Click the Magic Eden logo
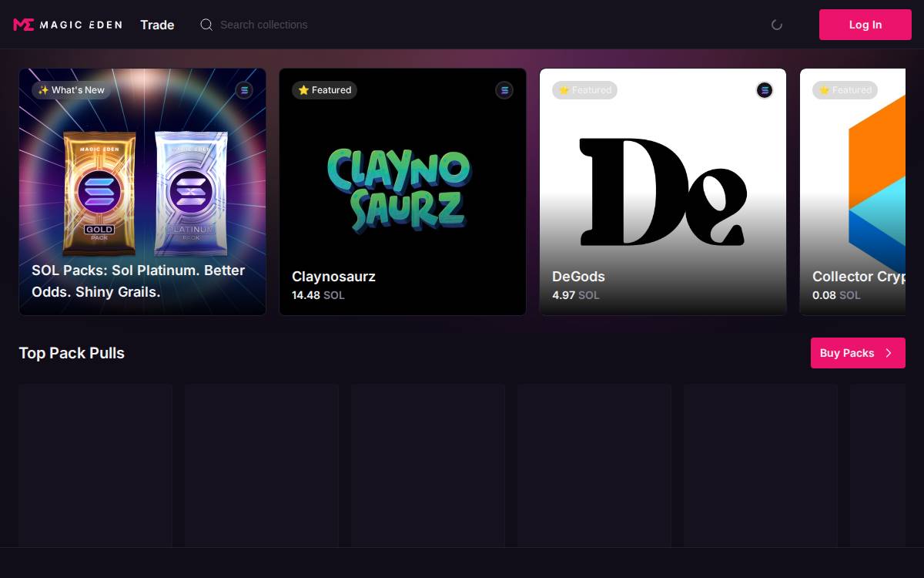Viewport: 924px width, 578px height. (x=68, y=25)
